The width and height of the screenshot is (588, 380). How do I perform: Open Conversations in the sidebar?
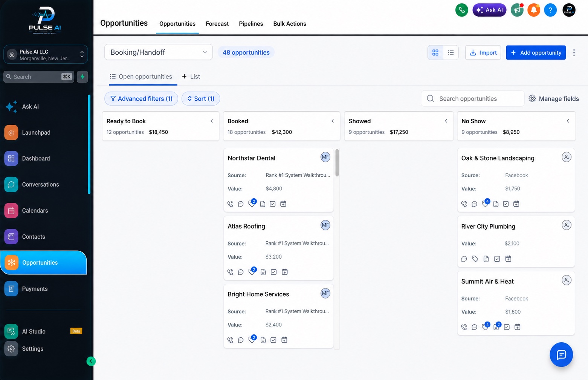(40, 184)
